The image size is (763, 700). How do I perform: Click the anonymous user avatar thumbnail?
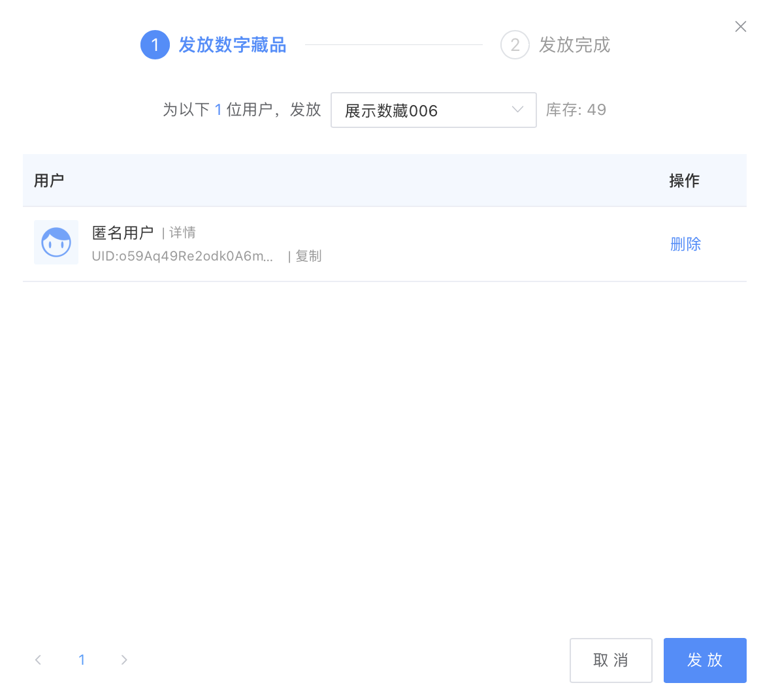(x=56, y=242)
